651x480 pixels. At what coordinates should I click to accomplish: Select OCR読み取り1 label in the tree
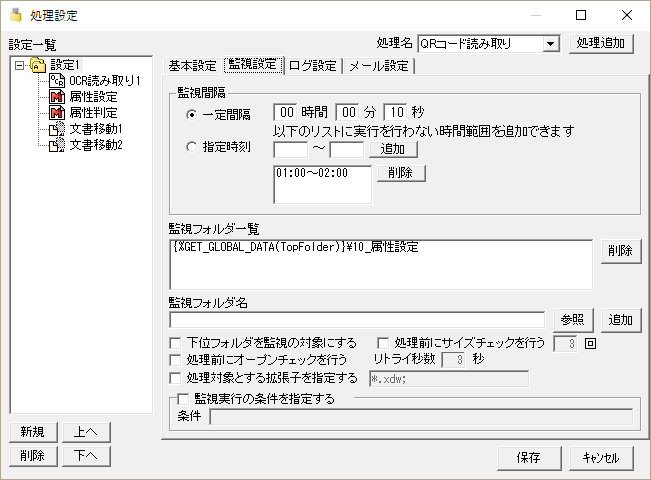105,81
